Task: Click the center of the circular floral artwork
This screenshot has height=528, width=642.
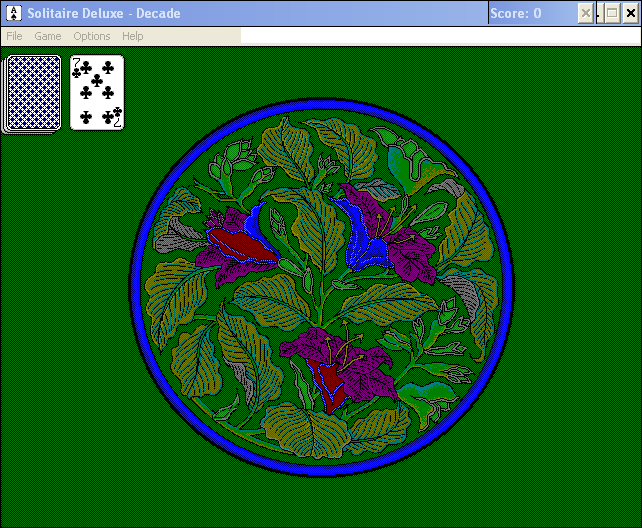Action: tap(321, 287)
